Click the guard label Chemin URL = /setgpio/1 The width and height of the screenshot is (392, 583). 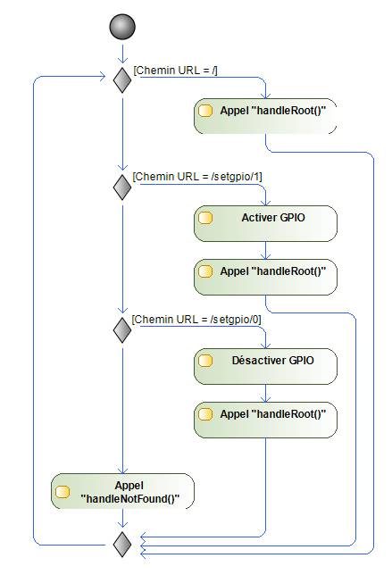click(x=197, y=176)
